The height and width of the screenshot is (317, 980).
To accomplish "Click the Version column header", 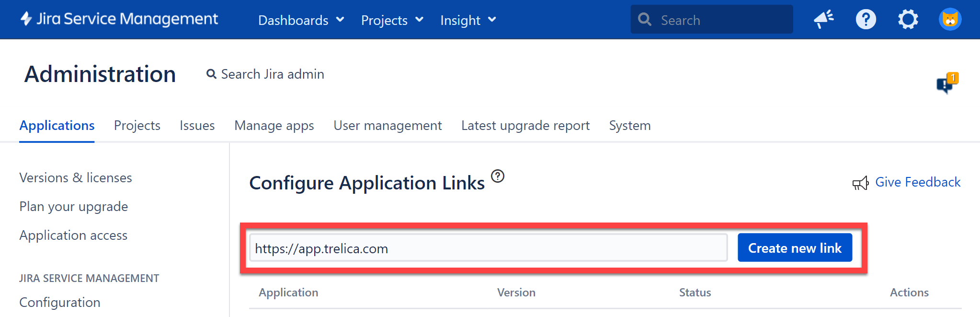I will [516, 293].
